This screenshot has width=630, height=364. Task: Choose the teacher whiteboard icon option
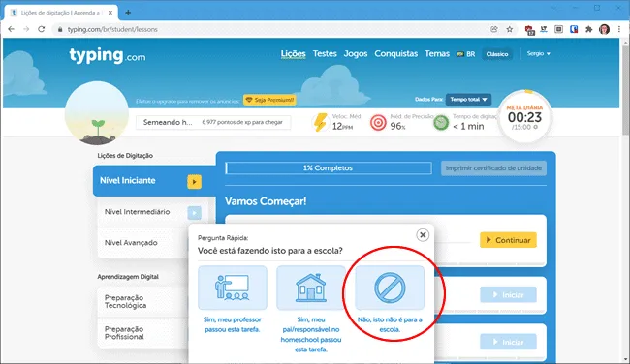233,288
